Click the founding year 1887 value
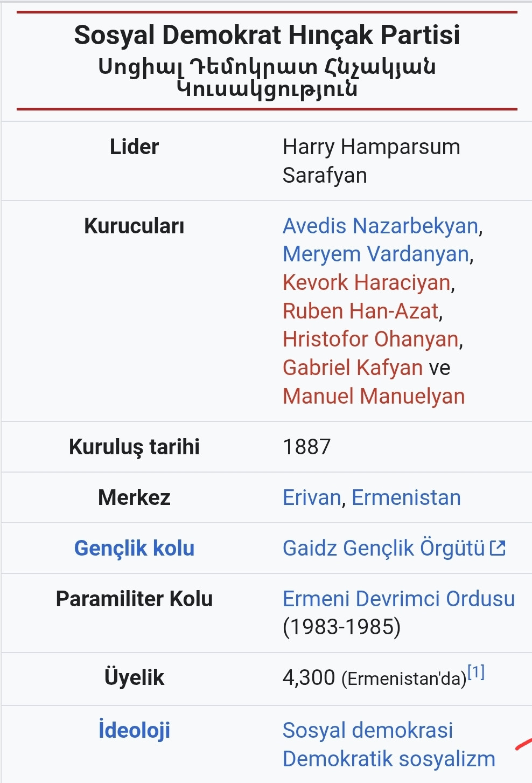The image size is (532, 783). click(x=306, y=447)
